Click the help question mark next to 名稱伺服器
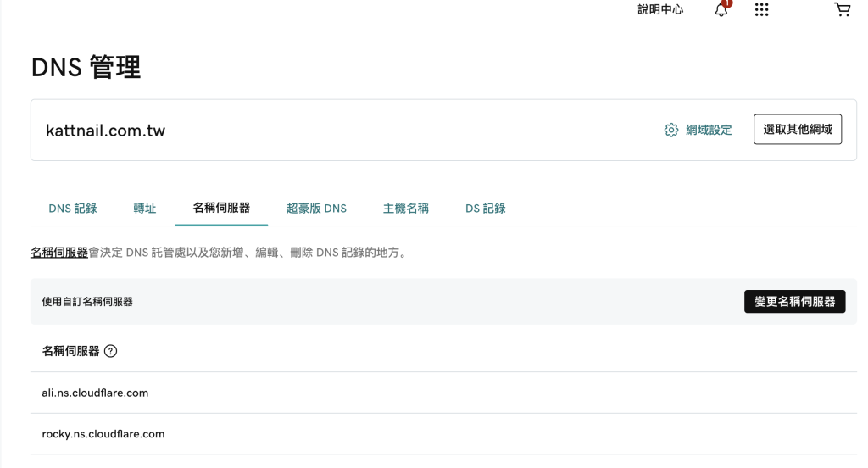Image resolution: width=868 pixels, height=468 pixels. [x=110, y=351]
